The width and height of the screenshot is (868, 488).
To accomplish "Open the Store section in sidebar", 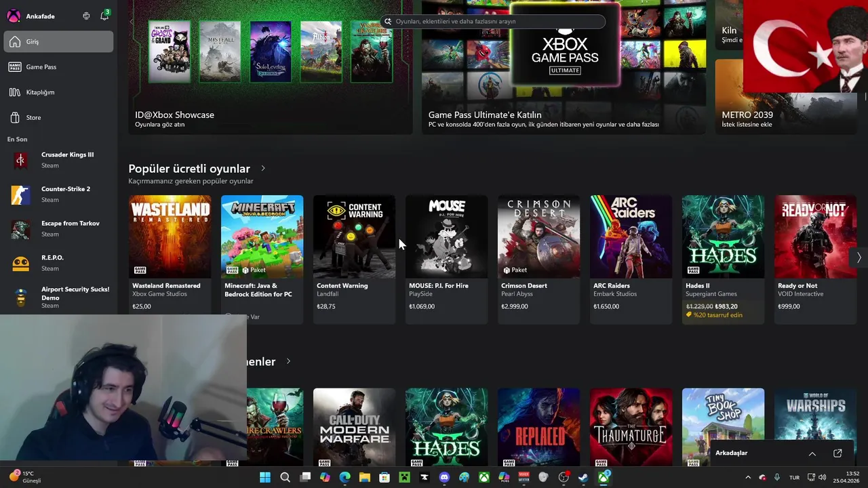I will [58, 117].
